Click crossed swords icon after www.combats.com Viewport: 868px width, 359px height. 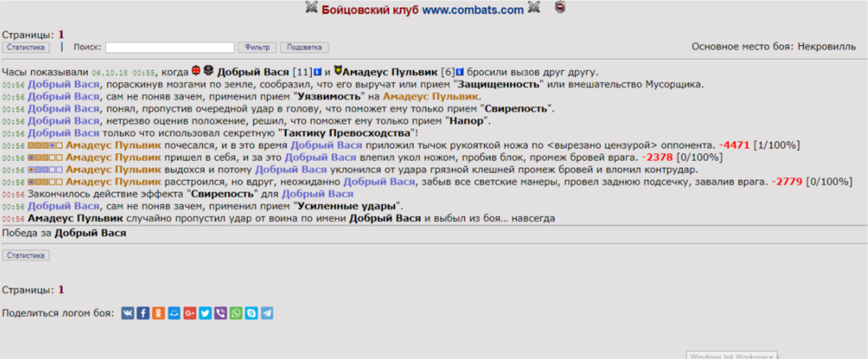[535, 9]
